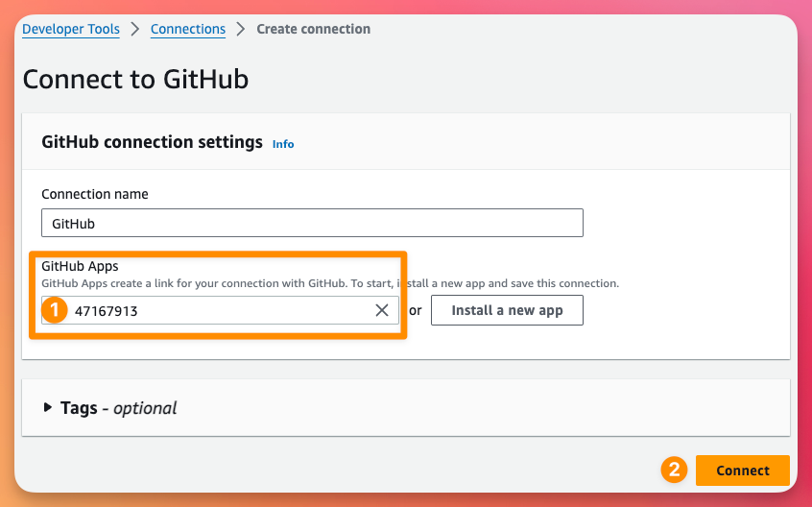The image size is (812, 507).
Task: Open the Developer Tools breadcrumb link
Action: pyautogui.click(x=71, y=29)
